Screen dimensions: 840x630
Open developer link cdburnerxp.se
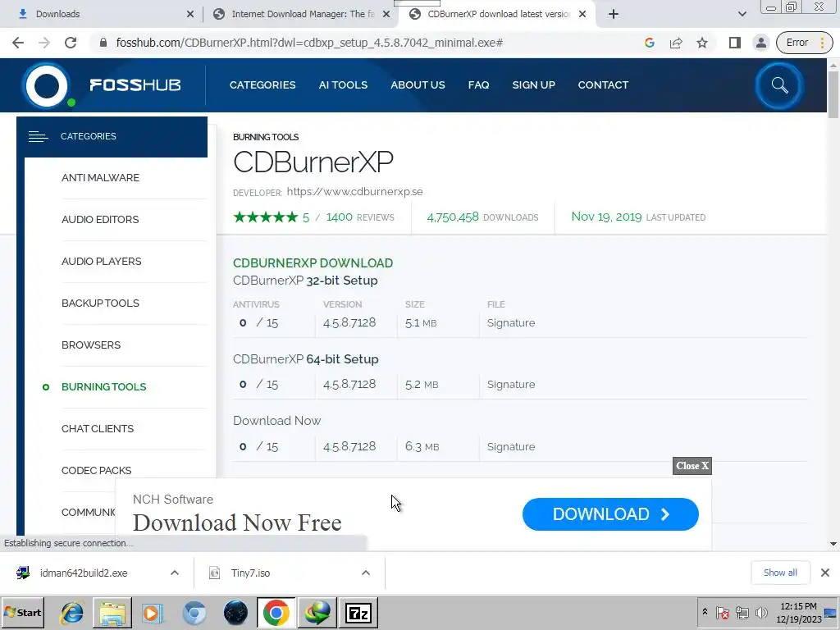tap(354, 192)
